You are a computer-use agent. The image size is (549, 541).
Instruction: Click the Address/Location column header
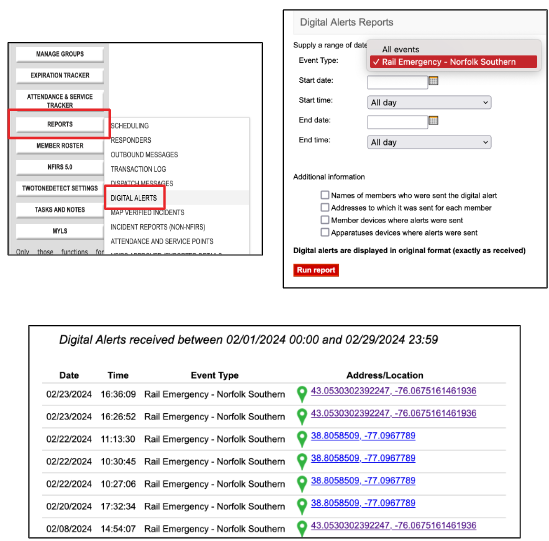pyautogui.click(x=385, y=375)
